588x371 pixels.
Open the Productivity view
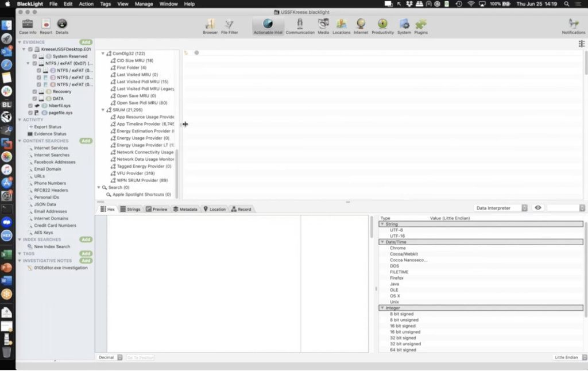click(x=382, y=26)
